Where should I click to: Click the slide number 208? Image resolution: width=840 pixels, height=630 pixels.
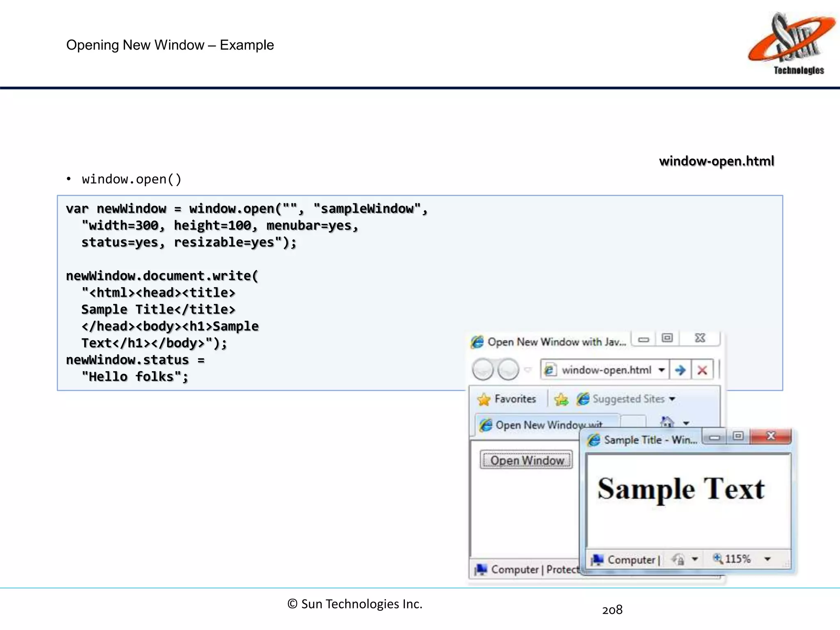click(x=612, y=610)
